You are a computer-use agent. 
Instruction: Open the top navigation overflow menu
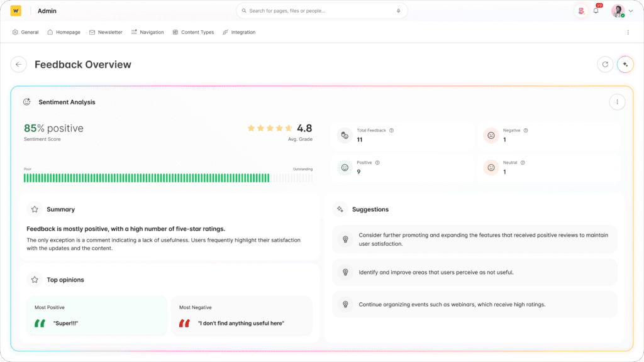tap(628, 32)
